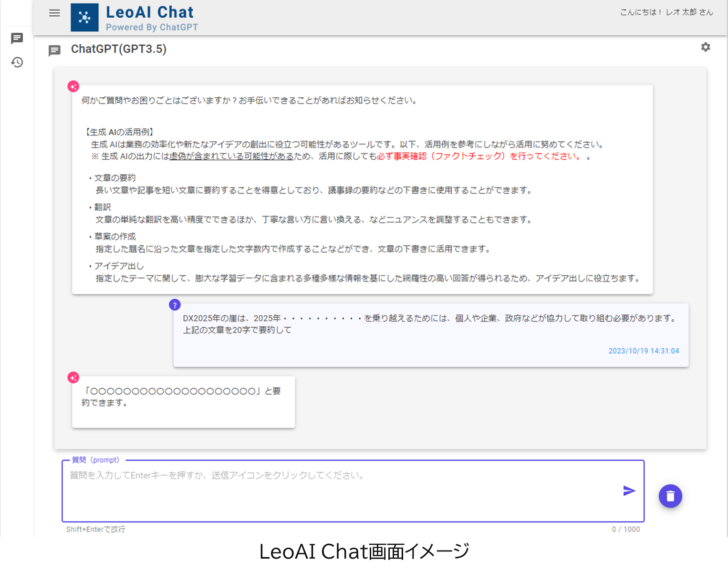Send the prompt with the arrow icon

629,491
